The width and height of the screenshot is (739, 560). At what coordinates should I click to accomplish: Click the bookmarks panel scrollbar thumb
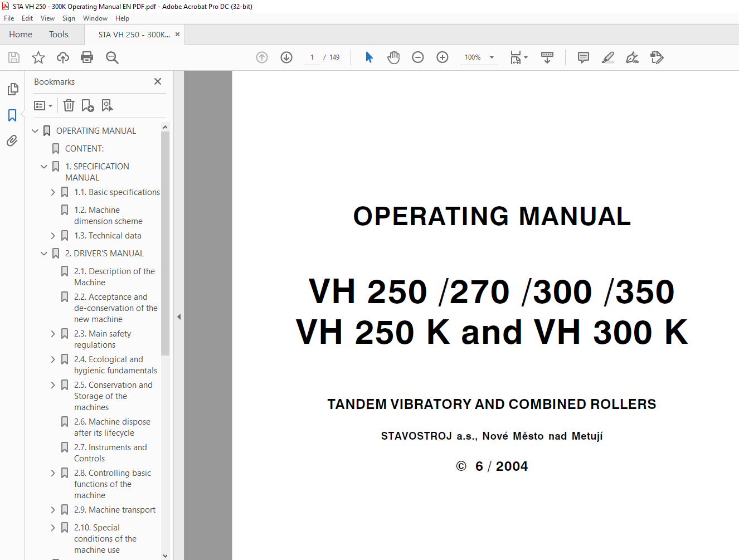[x=165, y=243]
